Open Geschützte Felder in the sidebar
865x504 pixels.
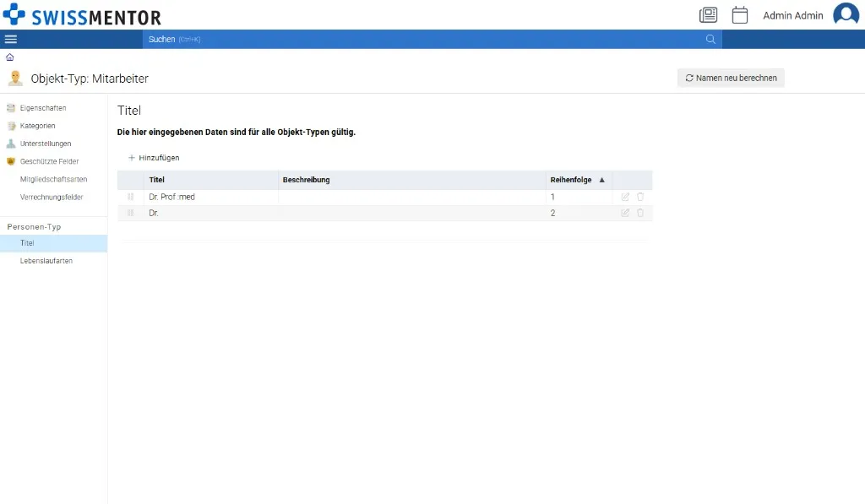(x=50, y=161)
